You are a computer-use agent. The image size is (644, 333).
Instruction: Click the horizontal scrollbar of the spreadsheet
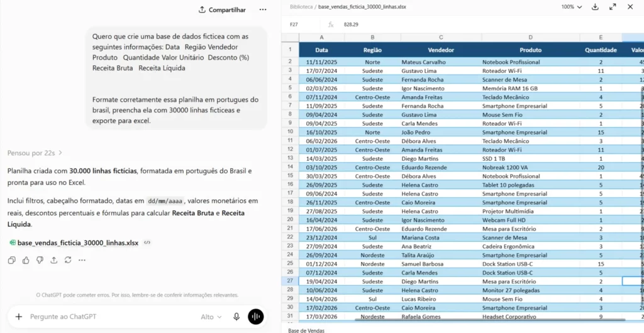click(x=490, y=319)
